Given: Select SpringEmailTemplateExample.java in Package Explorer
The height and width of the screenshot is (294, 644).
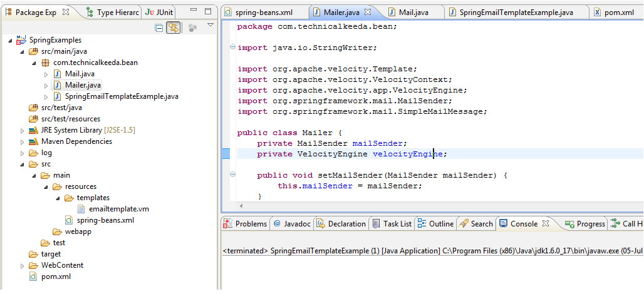Looking at the screenshot, I should (122, 97).
